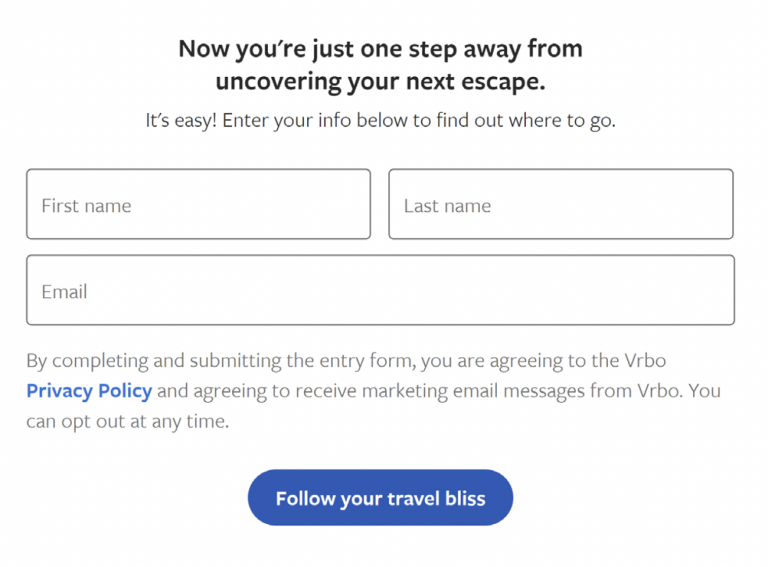The width and height of the screenshot is (768, 567).
Task: Click the 'Now you're just one step away' heading
Action: coord(380,48)
